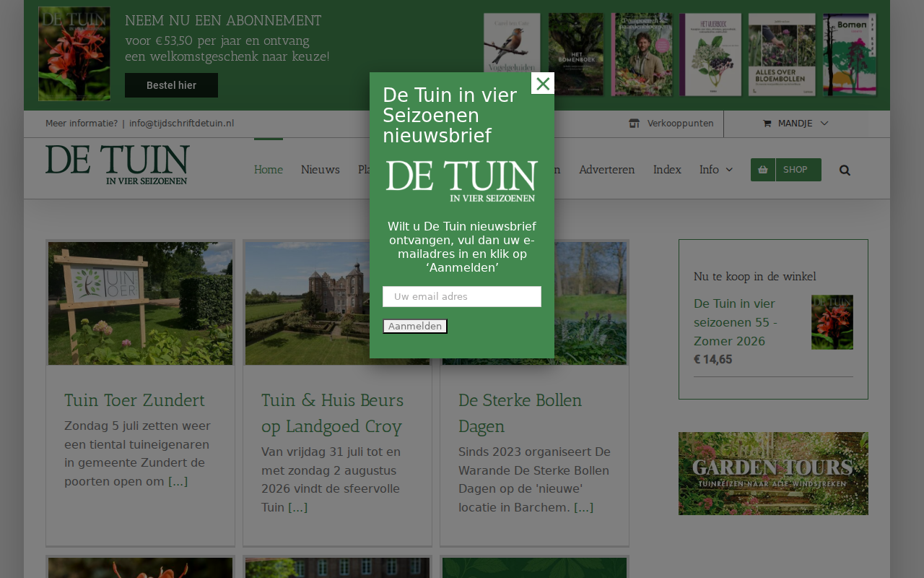Click the read-more [...] in Tuin Toer Zundert
Viewport: 924px width, 578px height.
click(x=178, y=481)
